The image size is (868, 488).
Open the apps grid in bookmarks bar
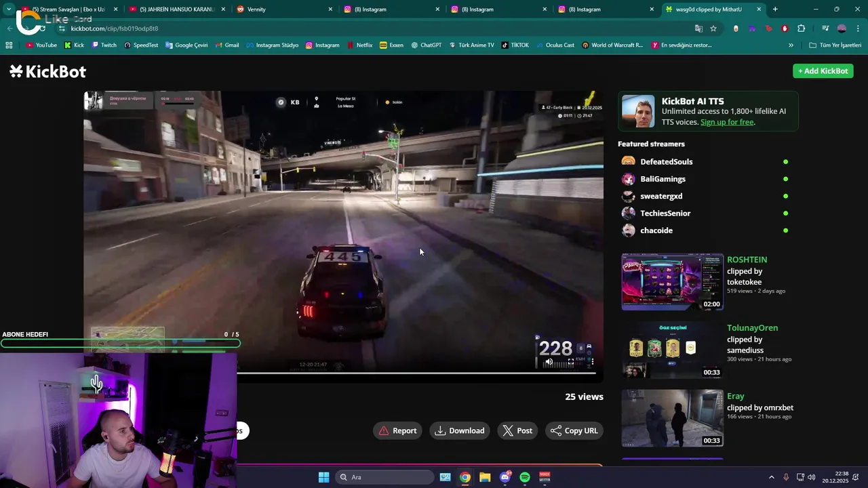[9, 45]
